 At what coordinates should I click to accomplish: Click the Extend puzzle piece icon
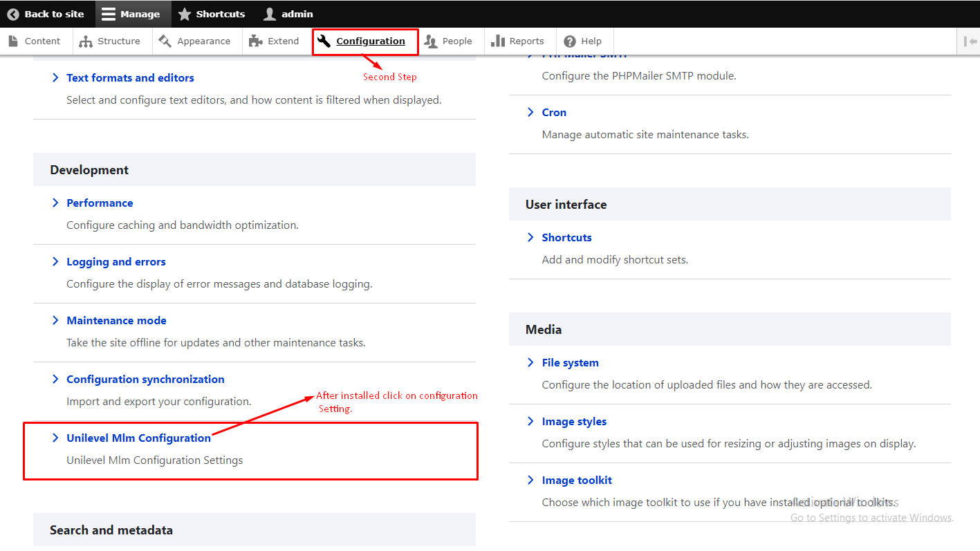256,41
